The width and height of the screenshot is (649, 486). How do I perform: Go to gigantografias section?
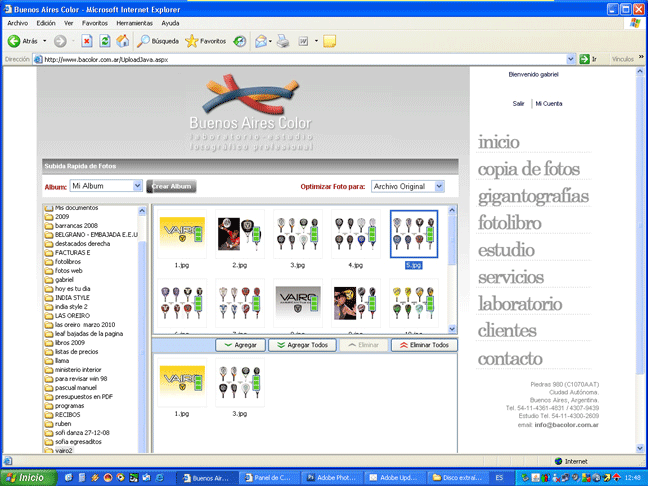click(x=533, y=196)
